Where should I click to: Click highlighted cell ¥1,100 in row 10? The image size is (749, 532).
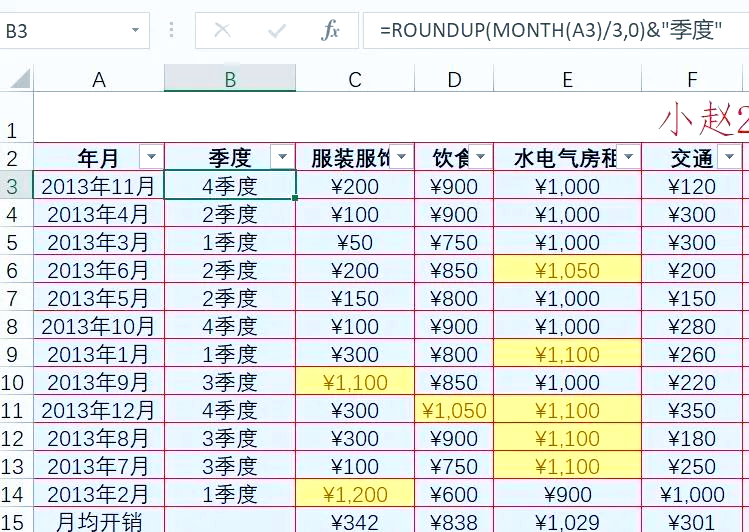(x=355, y=382)
